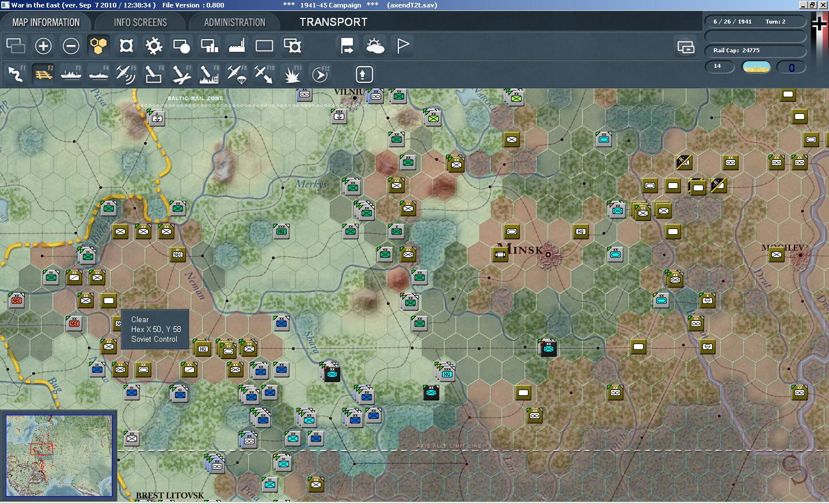Click the 'BALTIC RAIL ZONE' map label
The image size is (829, 504).
point(195,98)
